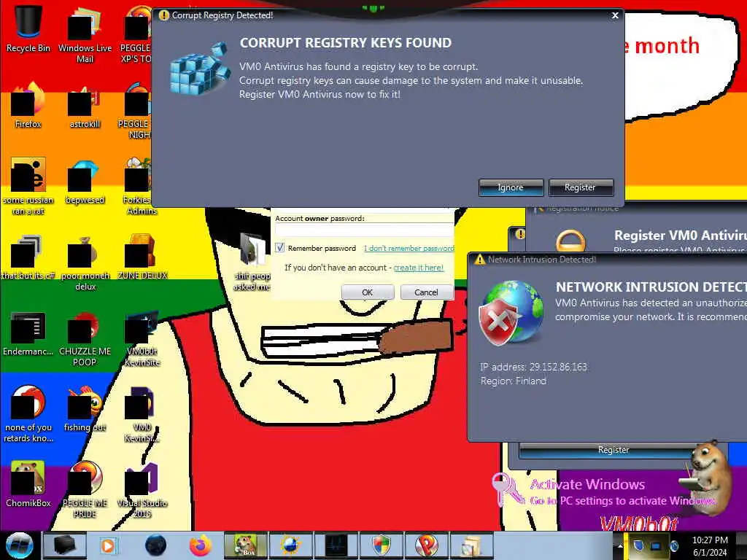Open 'I don't remember password' link
The image size is (747, 560).
[x=409, y=248]
